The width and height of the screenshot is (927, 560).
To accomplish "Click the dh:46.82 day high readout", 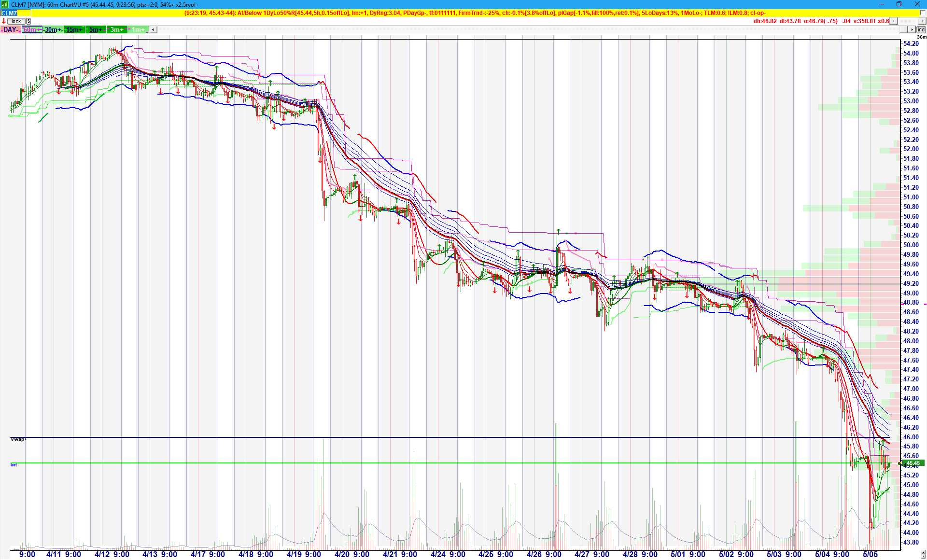I will 765,21.
